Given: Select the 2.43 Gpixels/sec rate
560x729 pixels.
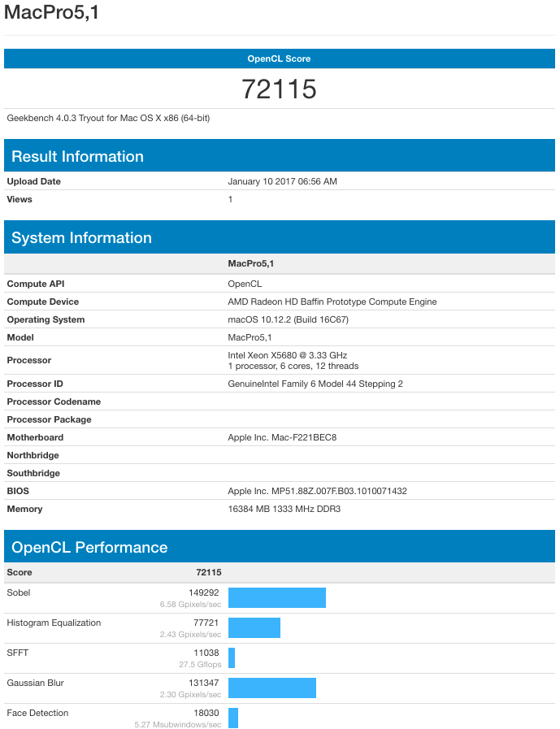Looking at the screenshot, I should tap(191, 635).
